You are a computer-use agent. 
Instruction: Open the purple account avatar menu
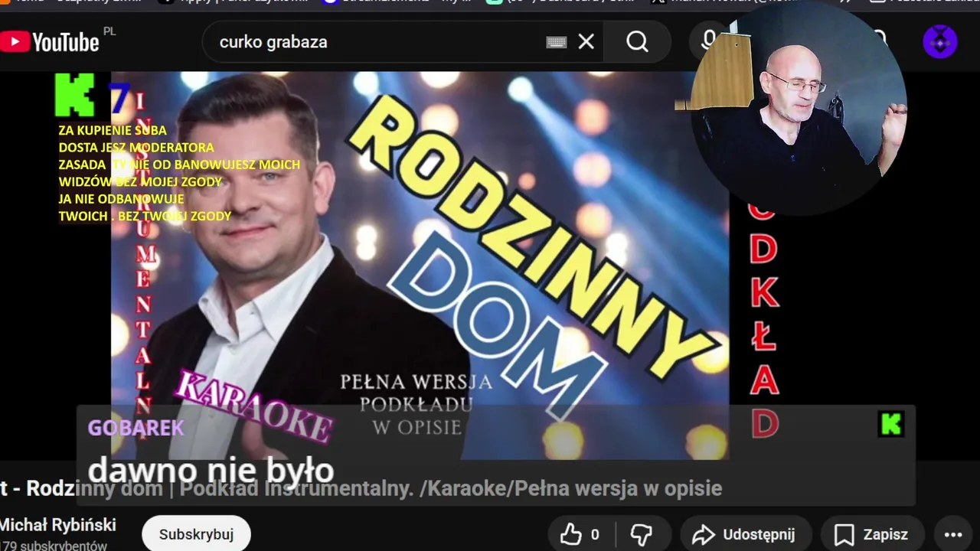click(x=939, y=41)
